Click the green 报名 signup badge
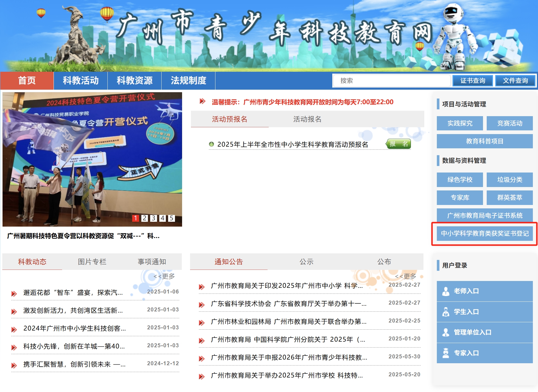Viewport: 538px width, 392px height. [x=398, y=144]
